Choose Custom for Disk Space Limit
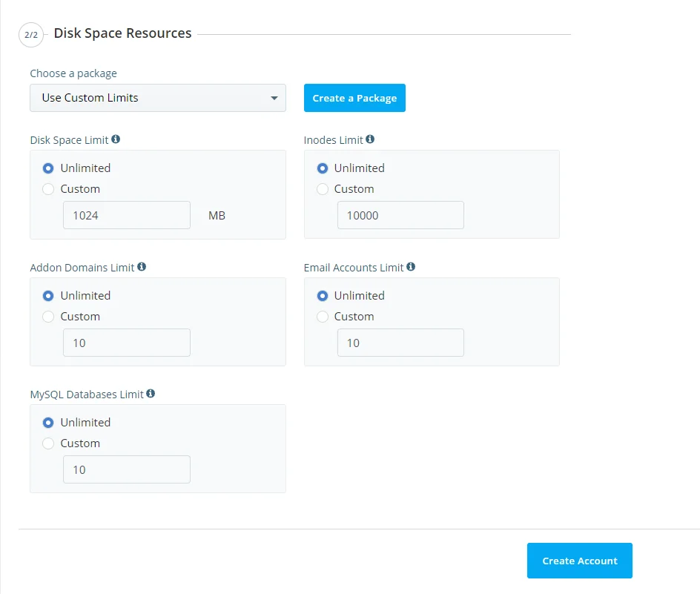This screenshot has width=700, height=594. click(x=48, y=189)
